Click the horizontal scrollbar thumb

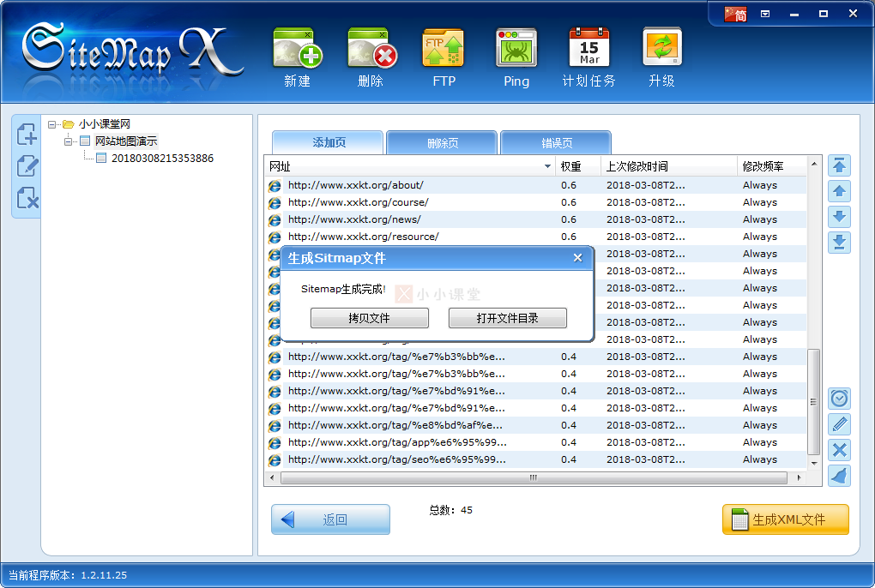534,477
